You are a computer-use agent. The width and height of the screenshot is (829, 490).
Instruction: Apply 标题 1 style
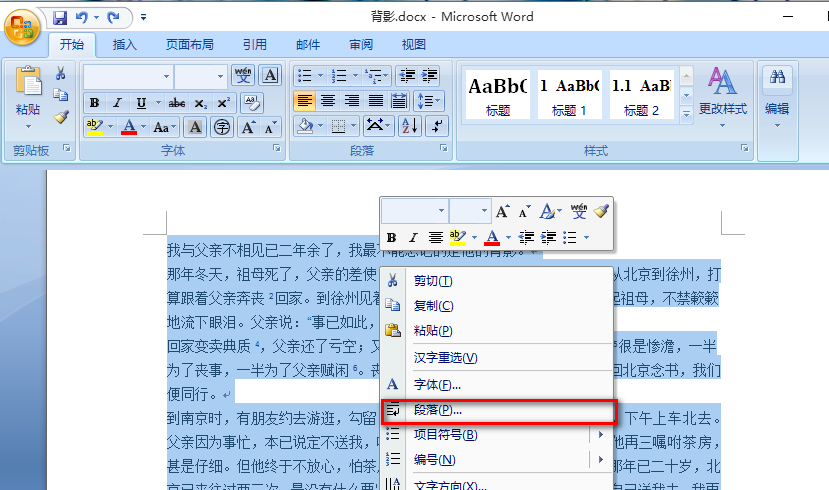pyautogui.click(x=569, y=94)
